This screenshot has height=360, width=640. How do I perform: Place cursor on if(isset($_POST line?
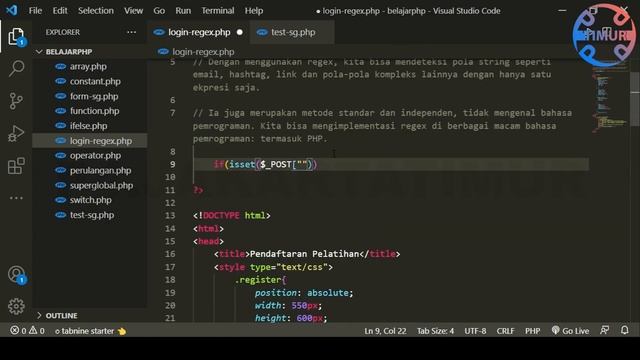(265, 164)
